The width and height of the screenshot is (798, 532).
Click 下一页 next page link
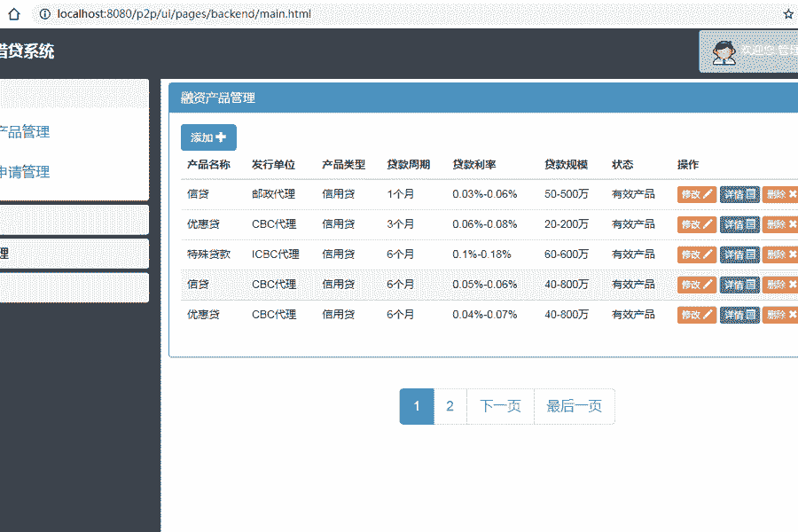click(x=500, y=406)
